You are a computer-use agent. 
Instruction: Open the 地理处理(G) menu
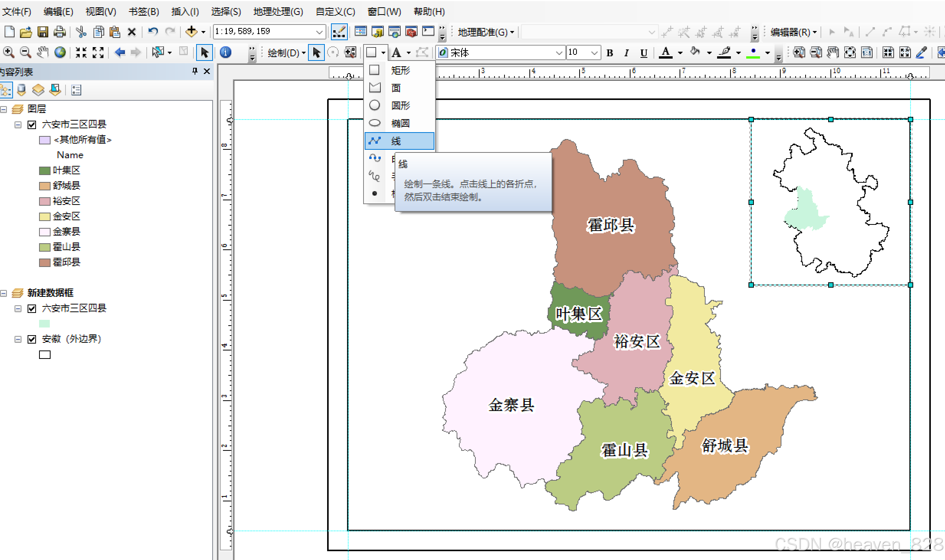coord(278,11)
